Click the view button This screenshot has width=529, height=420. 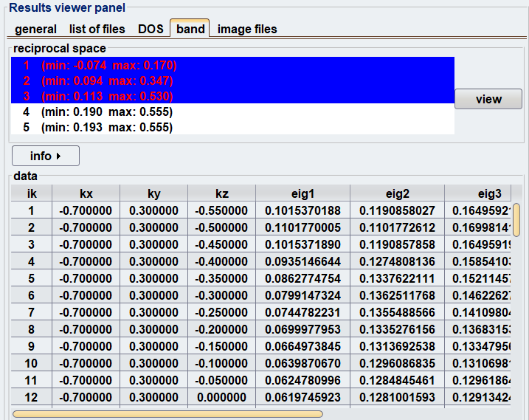(488, 99)
